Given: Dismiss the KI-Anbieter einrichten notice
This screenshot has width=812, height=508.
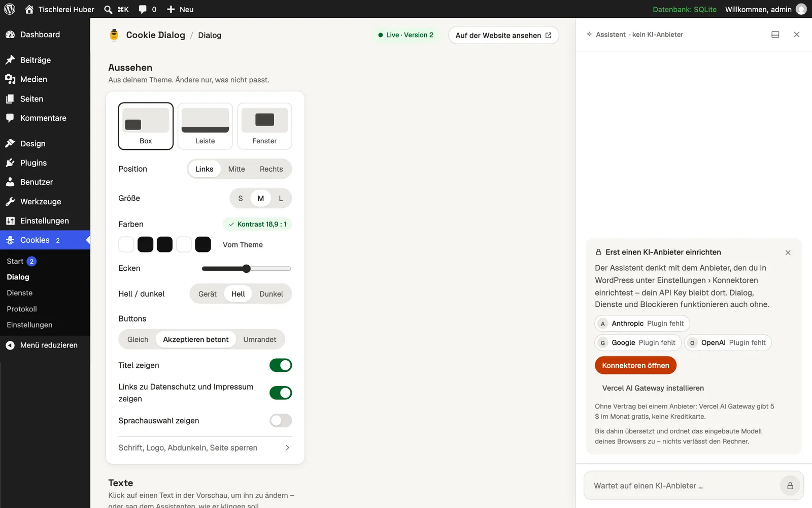Looking at the screenshot, I should tap(788, 252).
